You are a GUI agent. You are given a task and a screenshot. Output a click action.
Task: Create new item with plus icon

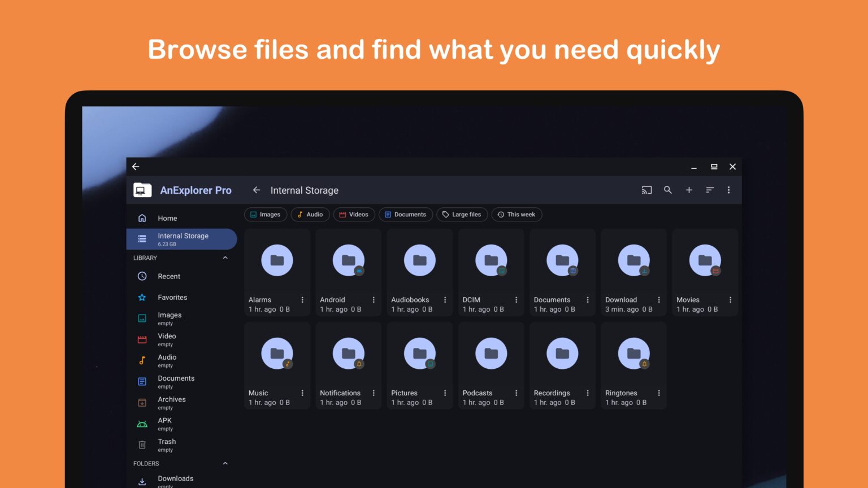pyautogui.click(x=689, y=190)
